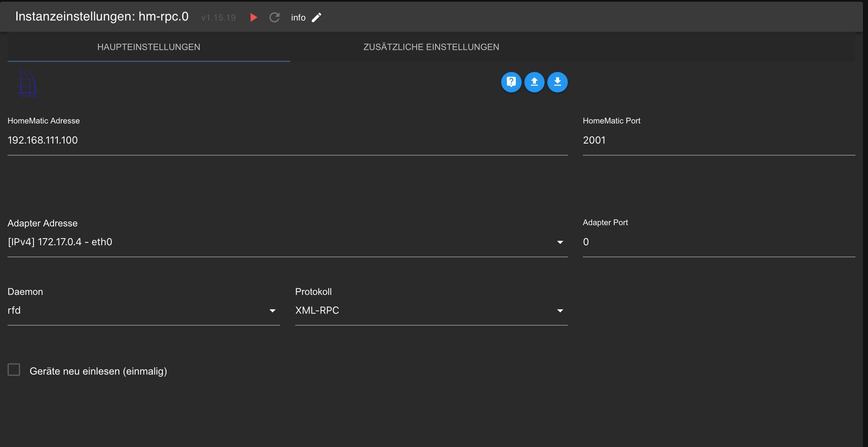Enable Geräte neu einlesen checkbox
Viewport: 868px width, 447px height.
click(x=14, y=370)
